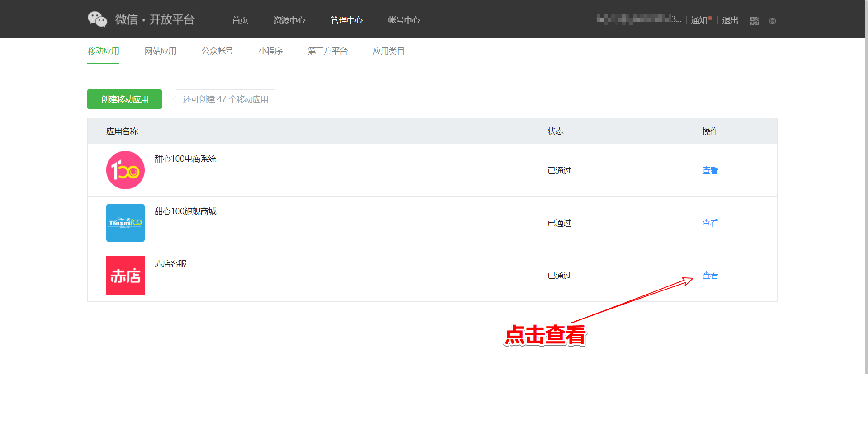The width and height of the screenshot is (868, 431).
Task: Click the 甜心100旗舰商城 app name
Action: pyautogui.click(x=185, y=211)
